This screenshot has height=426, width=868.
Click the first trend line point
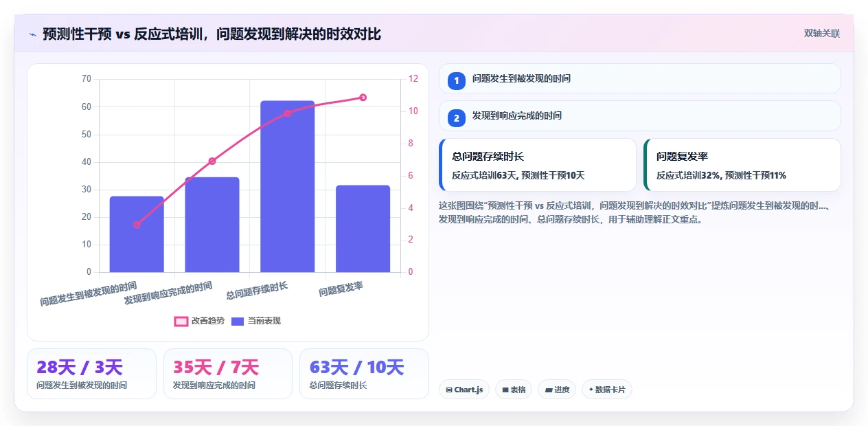click(137, 225)
